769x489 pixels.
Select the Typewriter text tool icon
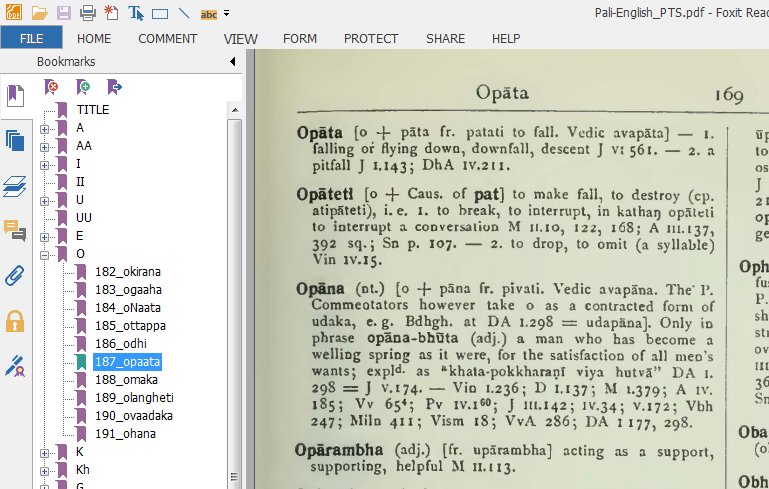pyautogui.click(x=136, y=13)
